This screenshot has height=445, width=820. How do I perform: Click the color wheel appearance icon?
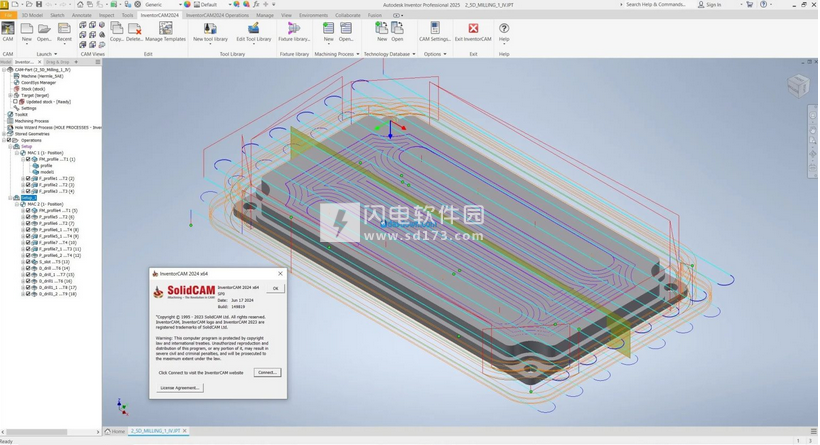click(187, 4)
